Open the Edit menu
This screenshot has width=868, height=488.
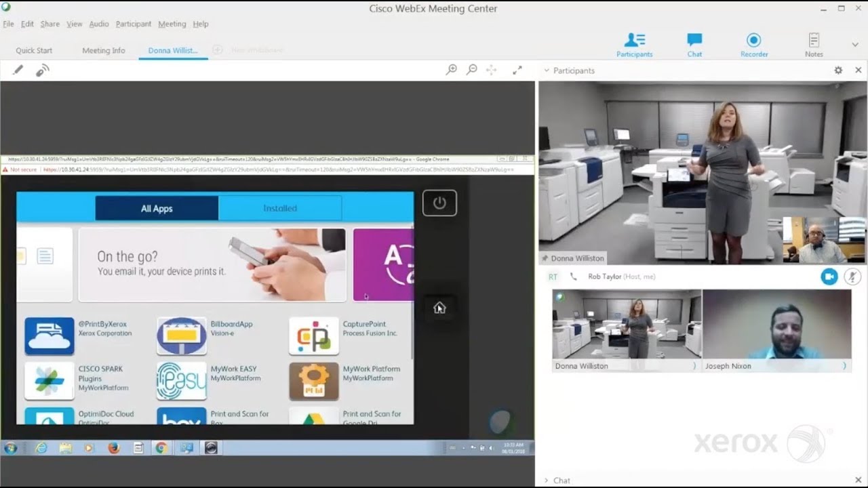pyautogui.click(x=27, y=24)
